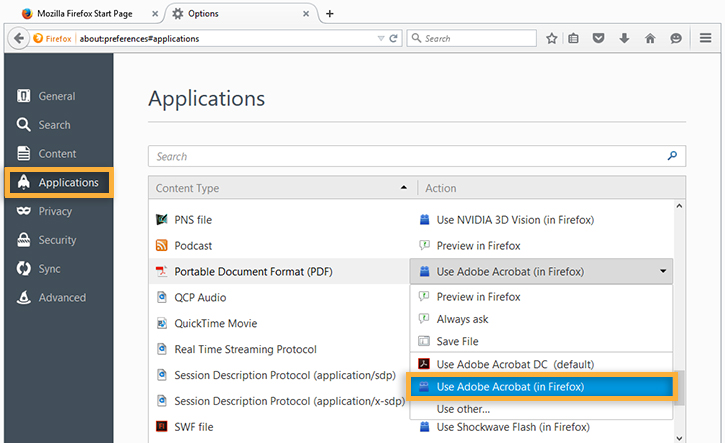Viewport: 725px width, 443px height.
Task: Click the Applications search field
Action: click(x=410, y=156)
